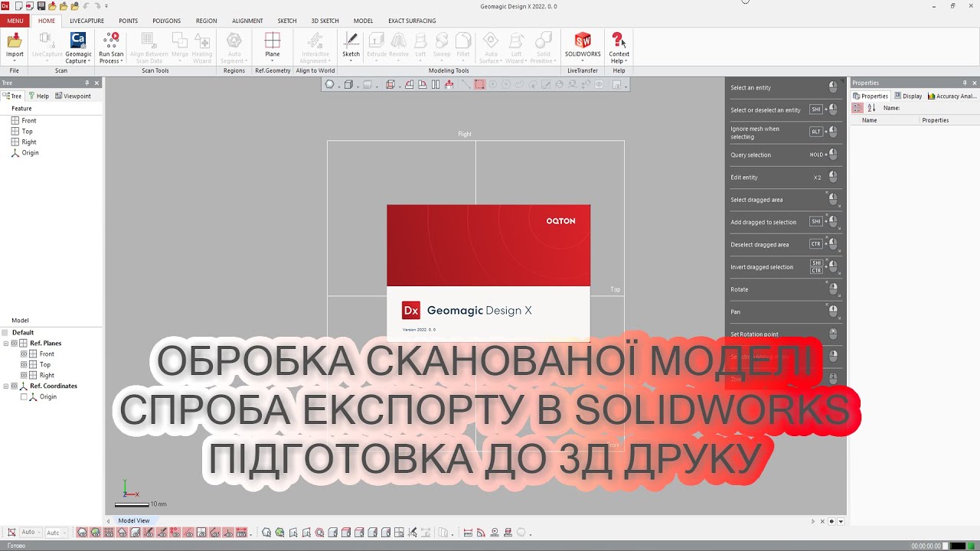Click Undo arrow in quick access toolbar
The image size is (980, 551).
pyautogui.click(x=86, y=6)
